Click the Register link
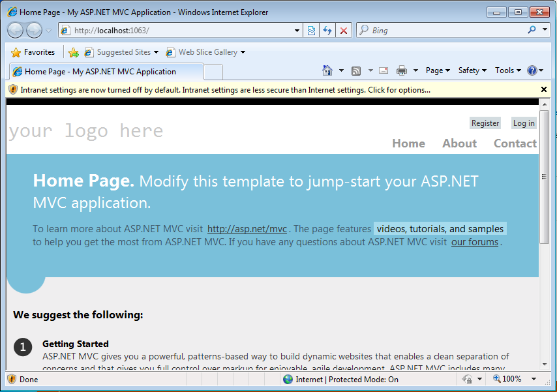The height and width of the screenshot is (392, 557). [x=485, y=123]
